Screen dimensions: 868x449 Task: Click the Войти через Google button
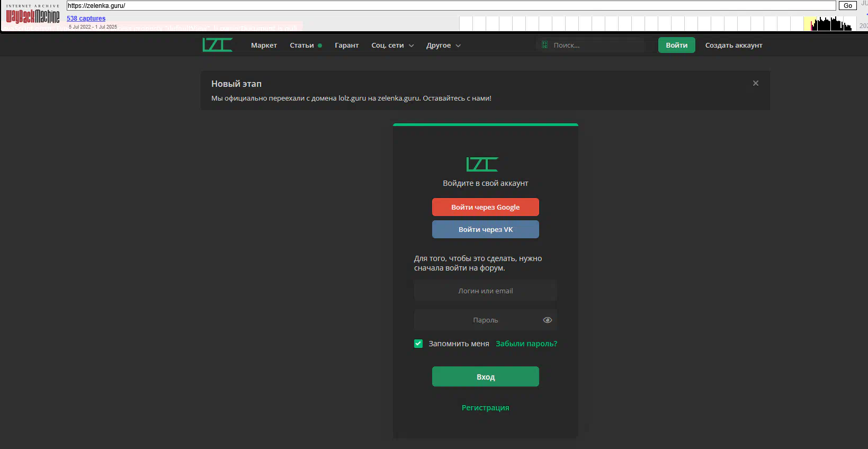[x=486, y=207]
